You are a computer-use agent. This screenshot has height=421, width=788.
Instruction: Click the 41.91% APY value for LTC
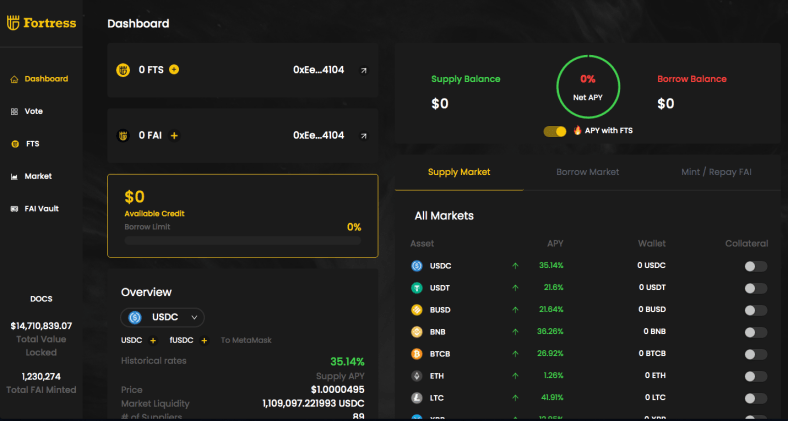click(551, 397)
